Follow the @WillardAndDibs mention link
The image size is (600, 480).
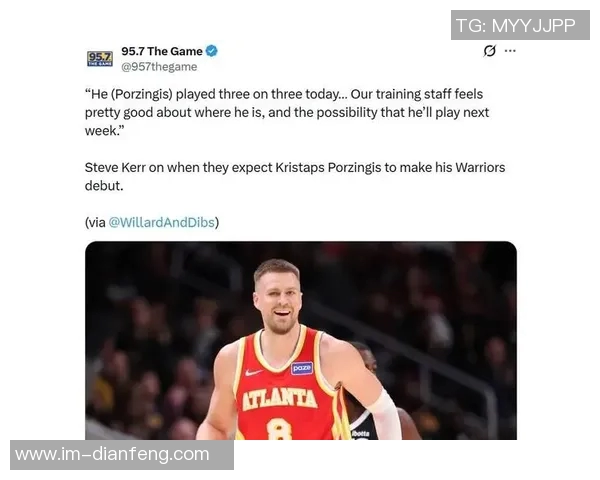coord(161,222)
